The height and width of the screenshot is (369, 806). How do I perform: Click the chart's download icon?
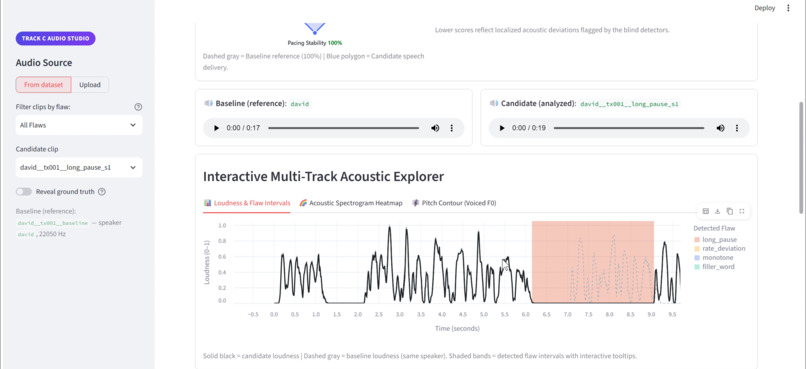[x=718, y=211]
